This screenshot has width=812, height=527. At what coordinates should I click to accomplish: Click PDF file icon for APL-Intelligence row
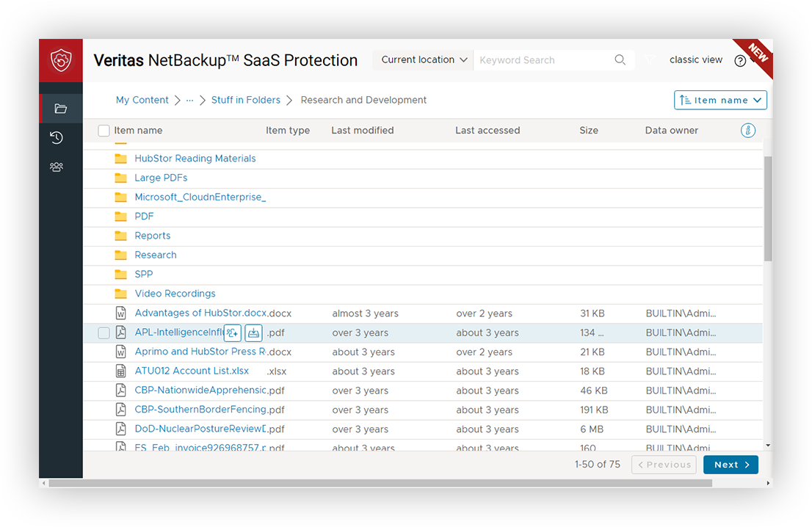click(120, 332)
